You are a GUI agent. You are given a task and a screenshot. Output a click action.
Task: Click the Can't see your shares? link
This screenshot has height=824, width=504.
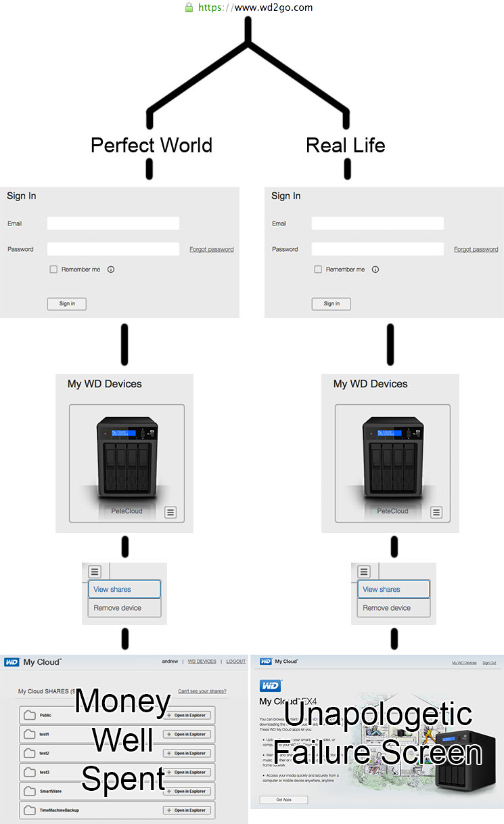[x=202, y=691]
